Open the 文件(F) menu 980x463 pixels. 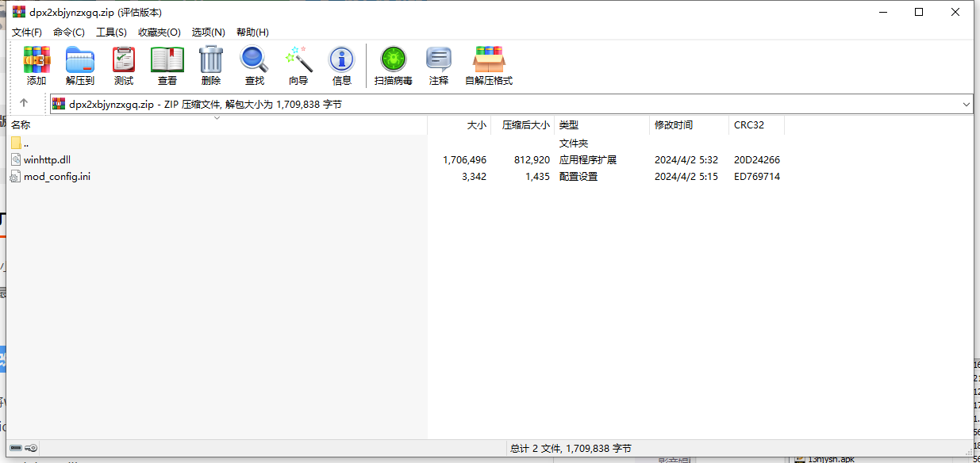pos(27,33)
